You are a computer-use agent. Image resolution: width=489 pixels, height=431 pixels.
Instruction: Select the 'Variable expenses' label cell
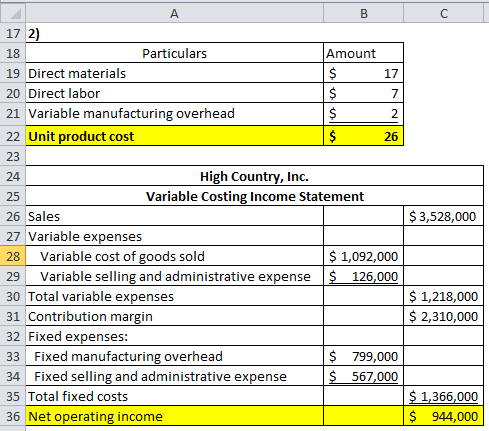[x=174, y=236]
